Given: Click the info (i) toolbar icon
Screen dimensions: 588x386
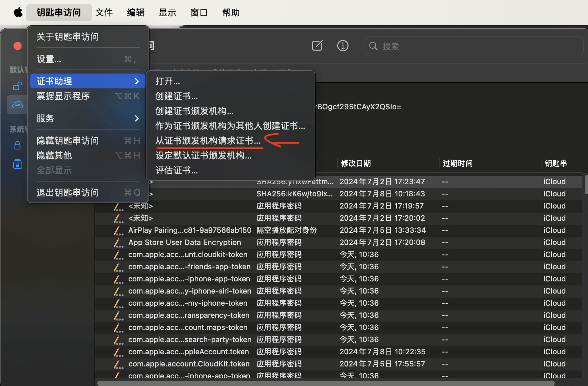Looking at the screenshot, I should 343,46.
